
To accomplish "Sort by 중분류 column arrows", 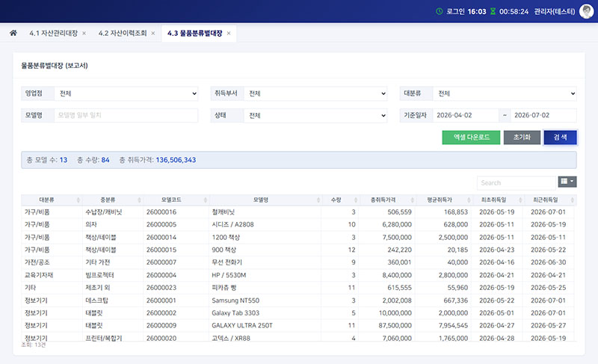I will (x=139, y=200).
